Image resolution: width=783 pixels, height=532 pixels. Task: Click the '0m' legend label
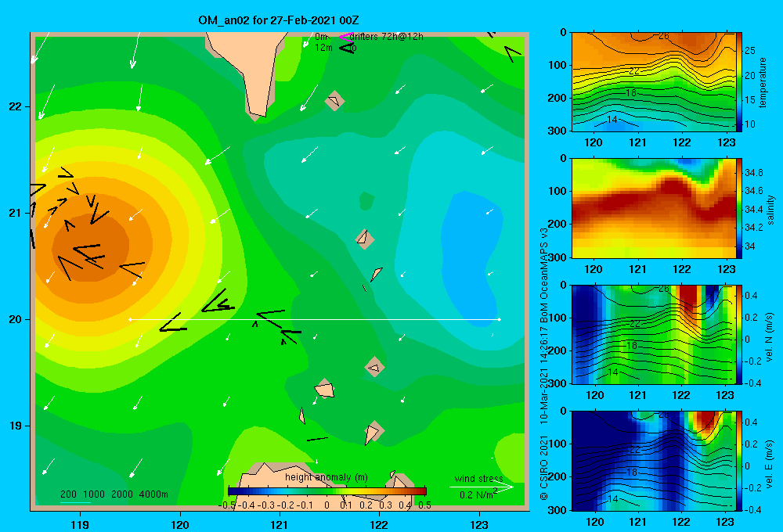click(x=321, y=37)
